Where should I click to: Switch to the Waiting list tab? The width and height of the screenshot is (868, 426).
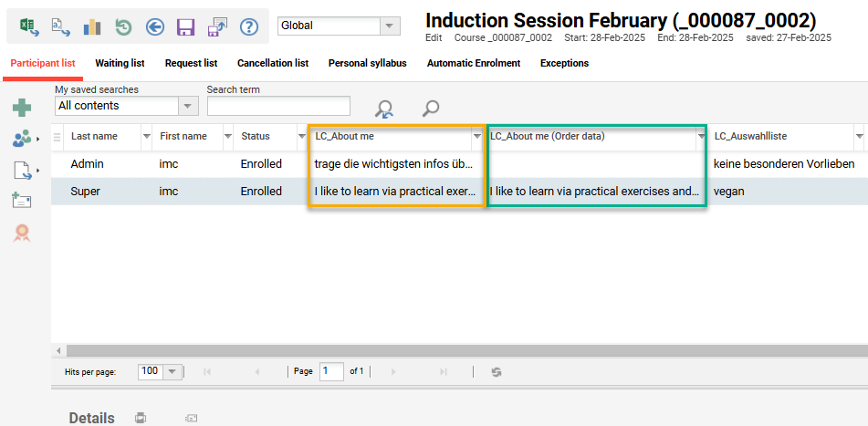[x=120, y=64]
